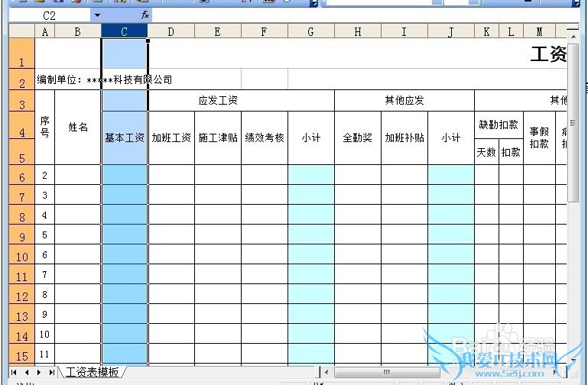Image resolution: width=588 pixels, height=385 pixels.
Task: Go to the previous sheet tab
Action: point(27,372)
